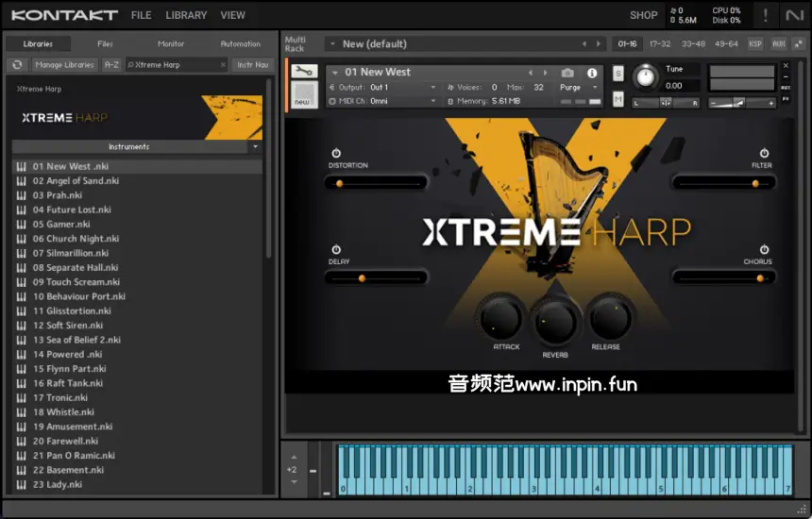
Task: Toggle the Filter power switch
Action: (x=764, y=153)
